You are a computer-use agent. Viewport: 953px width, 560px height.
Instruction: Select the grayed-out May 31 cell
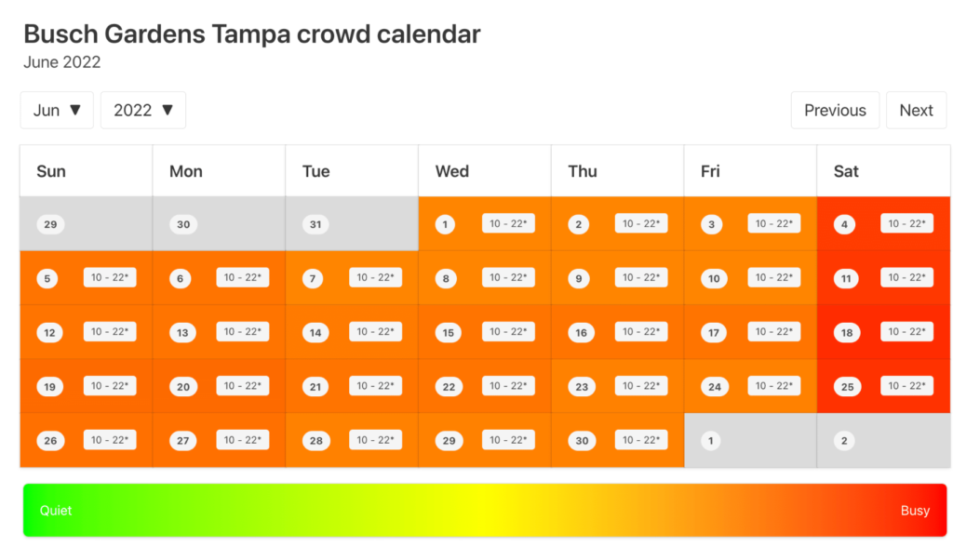pyautogui.click(x=351, y=223)
